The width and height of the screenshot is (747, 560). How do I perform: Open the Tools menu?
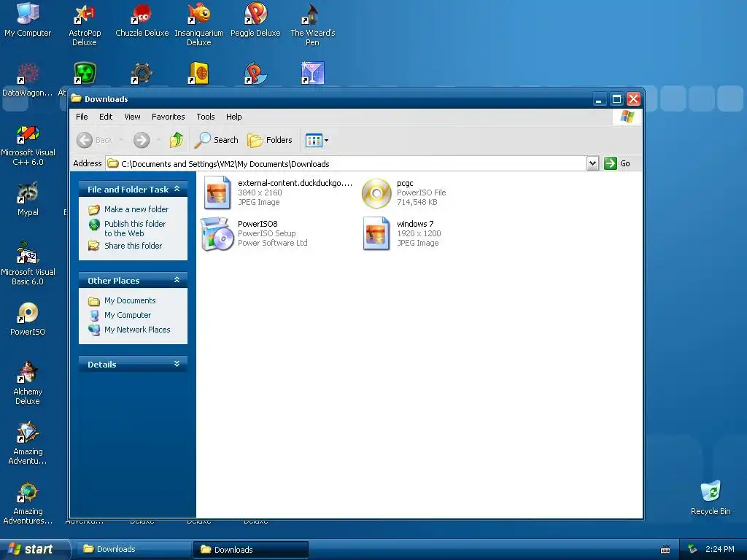pyautogui.click(x=205, y=117)
